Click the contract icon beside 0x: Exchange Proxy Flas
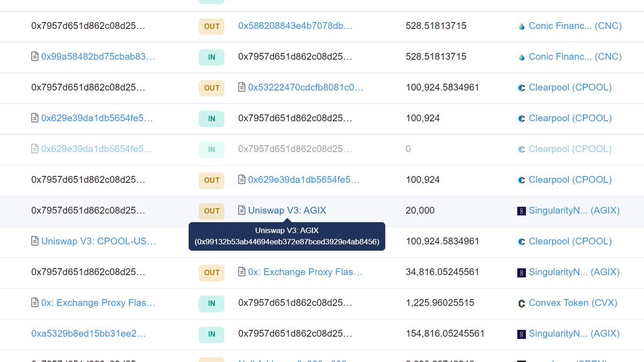Image resolution: width=644 pixels, height=362 pixels. pos(241,272)
